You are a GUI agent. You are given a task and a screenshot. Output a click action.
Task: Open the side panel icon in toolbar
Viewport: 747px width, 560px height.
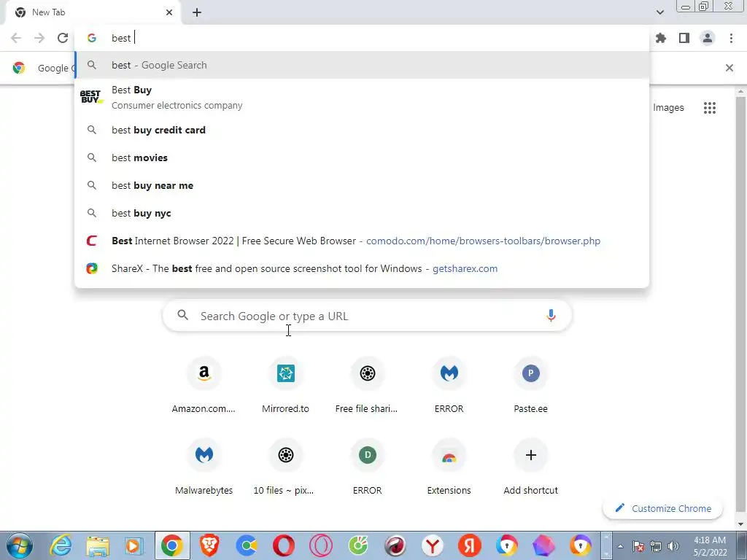point(684,38)
